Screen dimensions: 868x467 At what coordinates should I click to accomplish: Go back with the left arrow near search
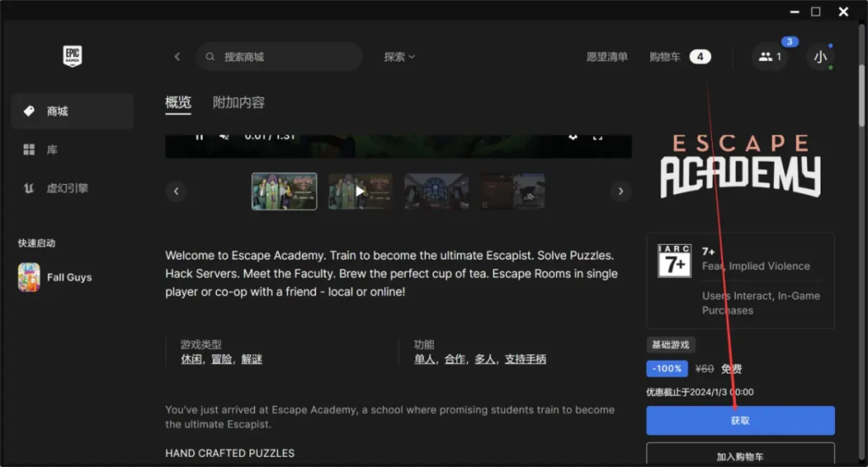click(x=177, y=57)
